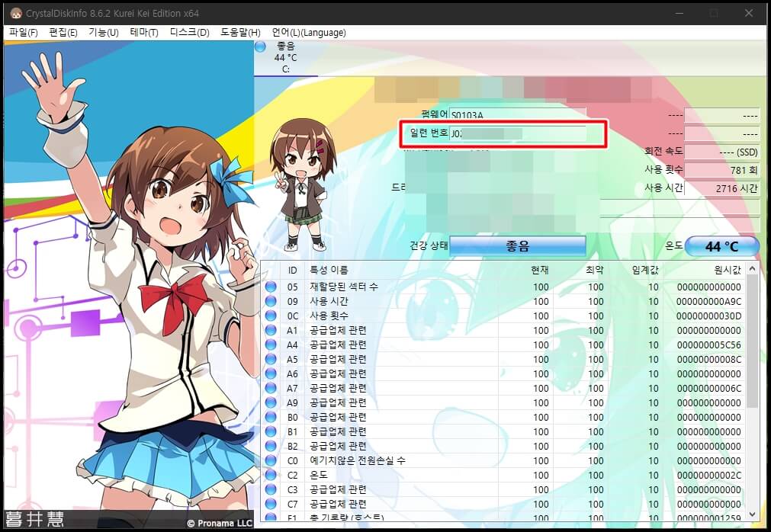771x532 pixels.
Task: Click the 좋음 health status button
Action: tap(517, 245)
